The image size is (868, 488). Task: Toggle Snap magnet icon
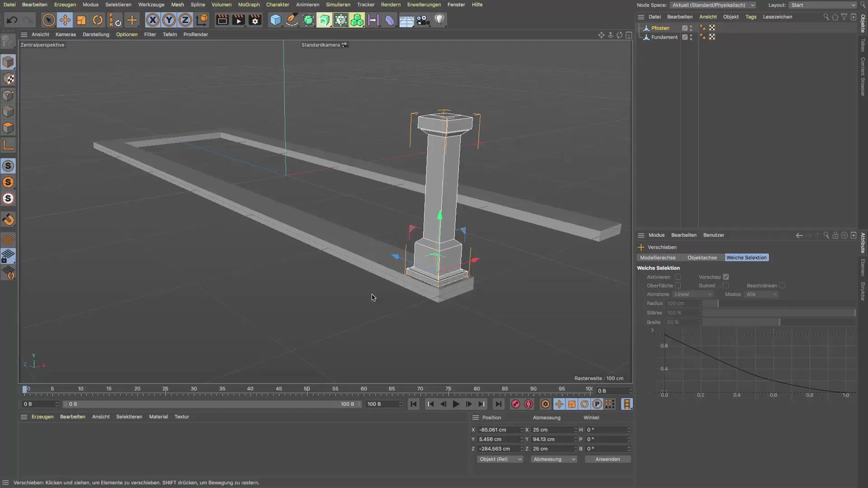[8, 220]
